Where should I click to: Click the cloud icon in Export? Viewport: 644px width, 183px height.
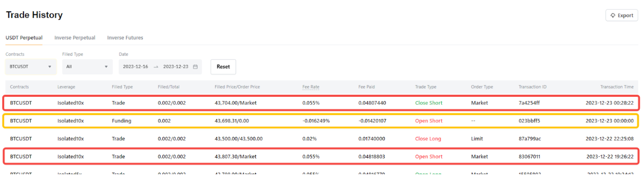613,15
